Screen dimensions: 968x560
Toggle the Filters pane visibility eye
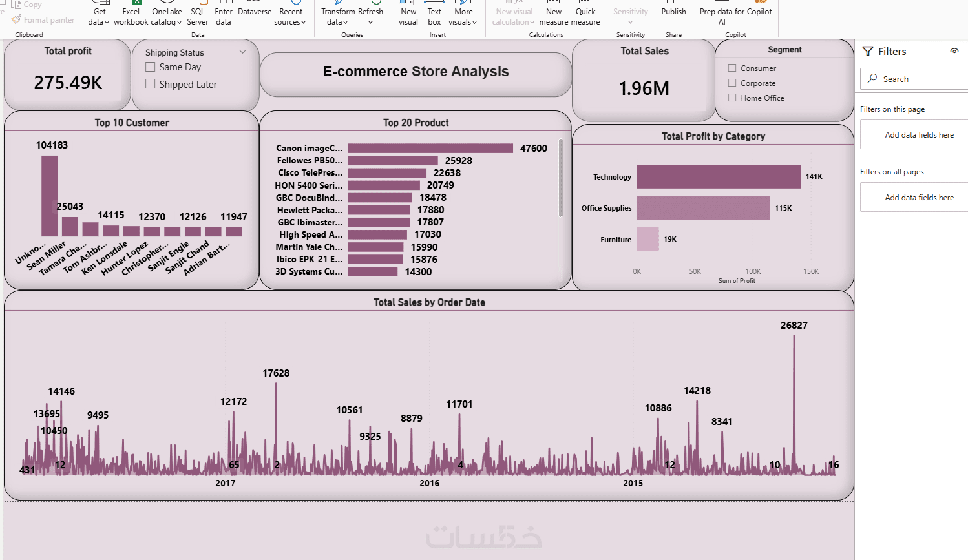tap(954, 51)
